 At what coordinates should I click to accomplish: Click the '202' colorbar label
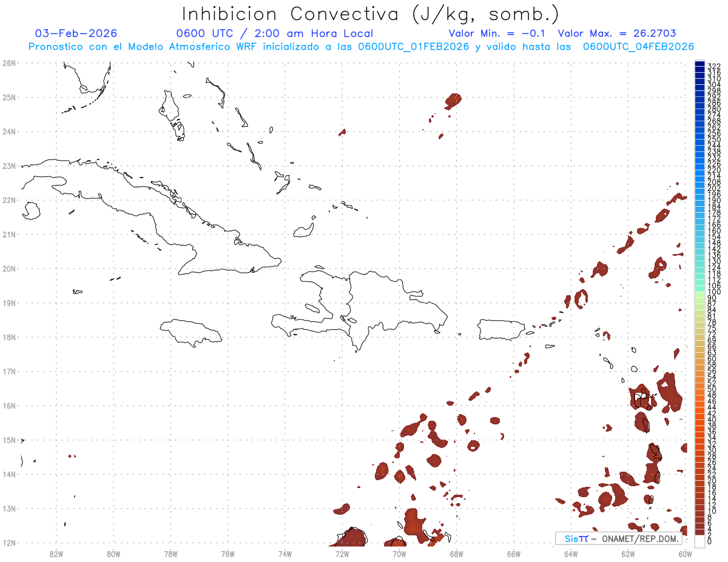[713, 188]
